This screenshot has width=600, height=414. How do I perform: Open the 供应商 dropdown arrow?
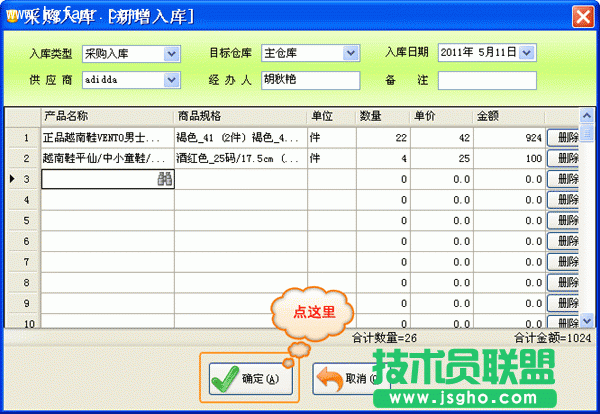coord(172,80)
